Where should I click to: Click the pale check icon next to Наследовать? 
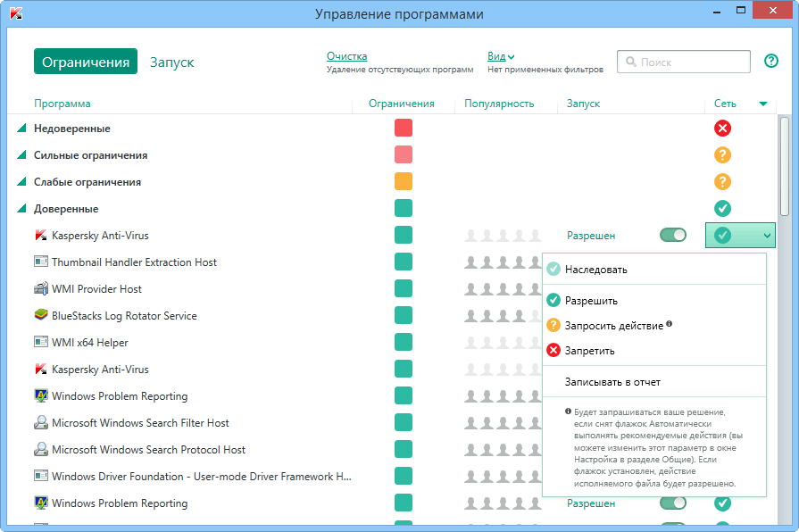pyautogui.click(x=553, y=269)
